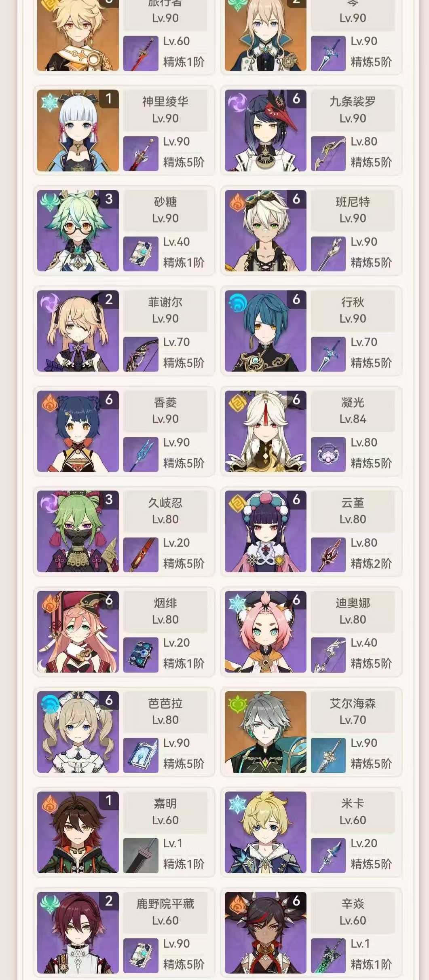Click 艾尔海森's blue-background sword icon
The height and width of the screenshot is (980, 429).
coord(328,756)
